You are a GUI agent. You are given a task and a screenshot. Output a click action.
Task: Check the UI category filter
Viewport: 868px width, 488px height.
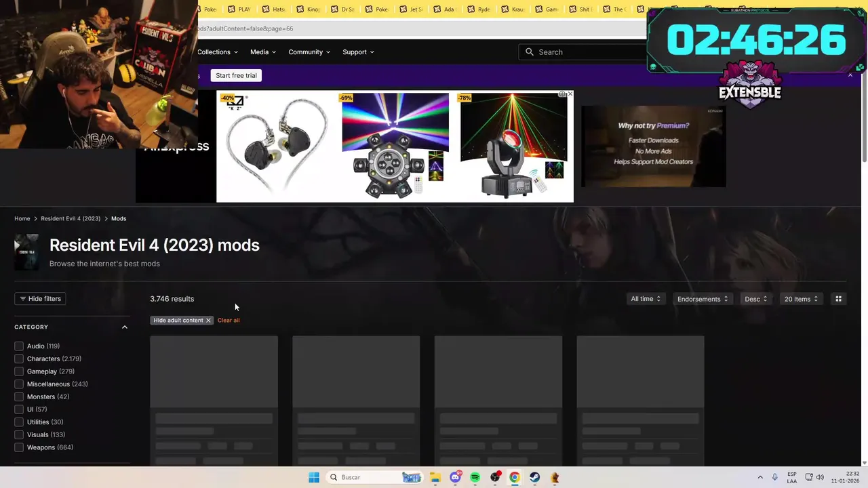(x=19, y=409)
